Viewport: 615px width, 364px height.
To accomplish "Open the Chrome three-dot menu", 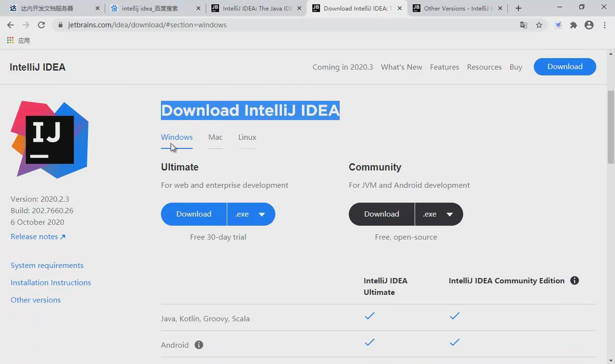I will [x=604, y=25].
